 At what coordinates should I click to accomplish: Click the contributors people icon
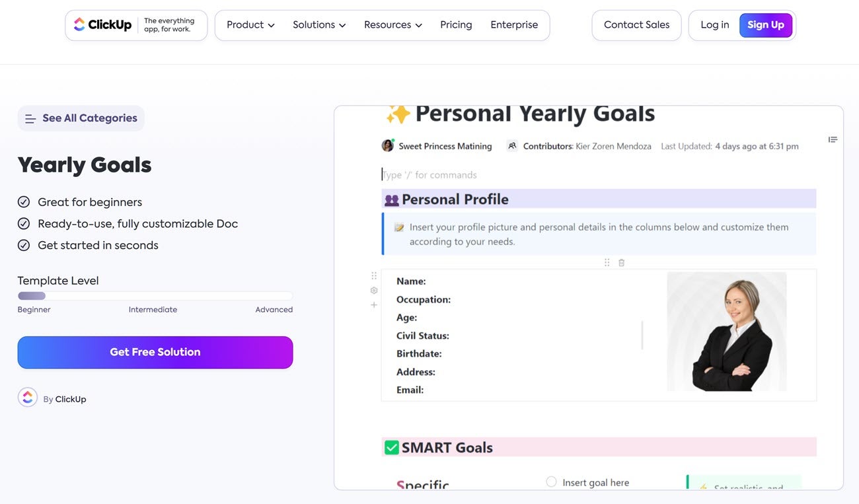[x=512, y=146]
